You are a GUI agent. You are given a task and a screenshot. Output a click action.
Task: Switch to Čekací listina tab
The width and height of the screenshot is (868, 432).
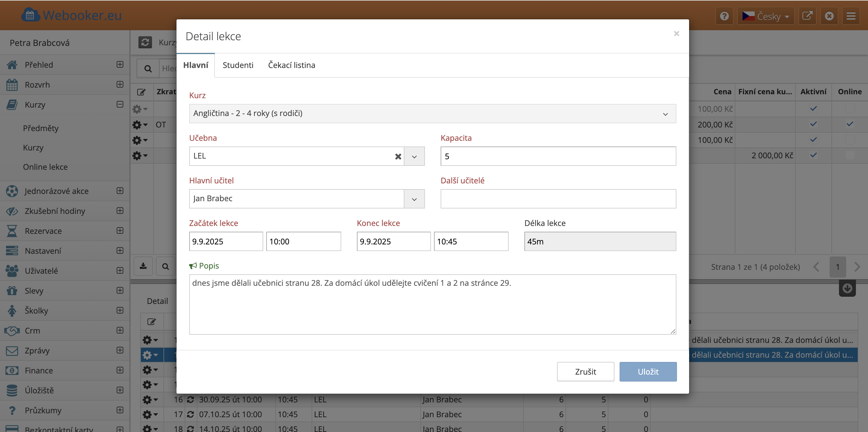pos(291,65)
